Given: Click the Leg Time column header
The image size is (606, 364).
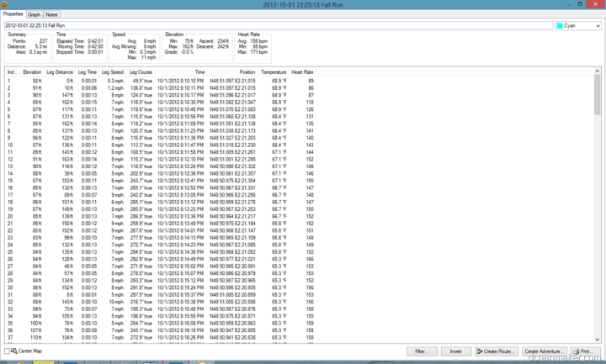Looking at the screenshot, I should 88,72.
